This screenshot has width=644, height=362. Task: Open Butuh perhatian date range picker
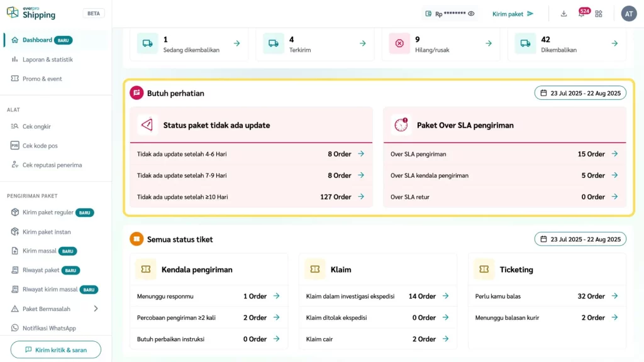click(580, 93)
